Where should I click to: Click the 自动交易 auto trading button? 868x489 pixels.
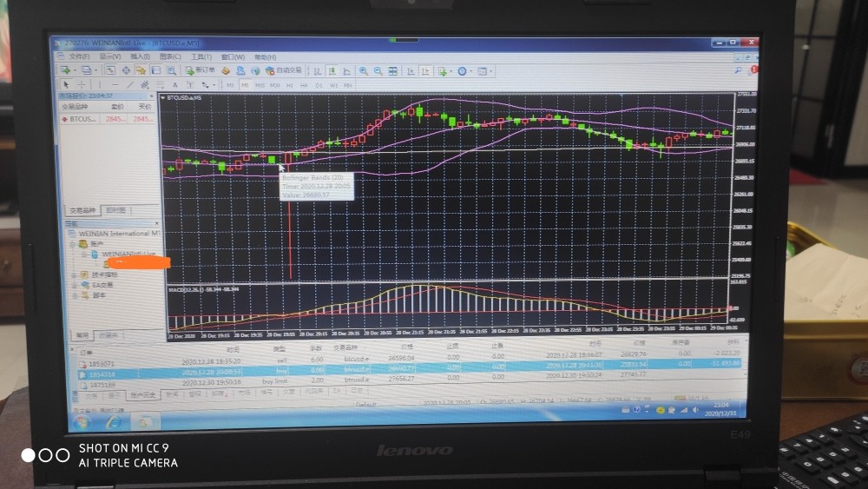pos(284,70)
